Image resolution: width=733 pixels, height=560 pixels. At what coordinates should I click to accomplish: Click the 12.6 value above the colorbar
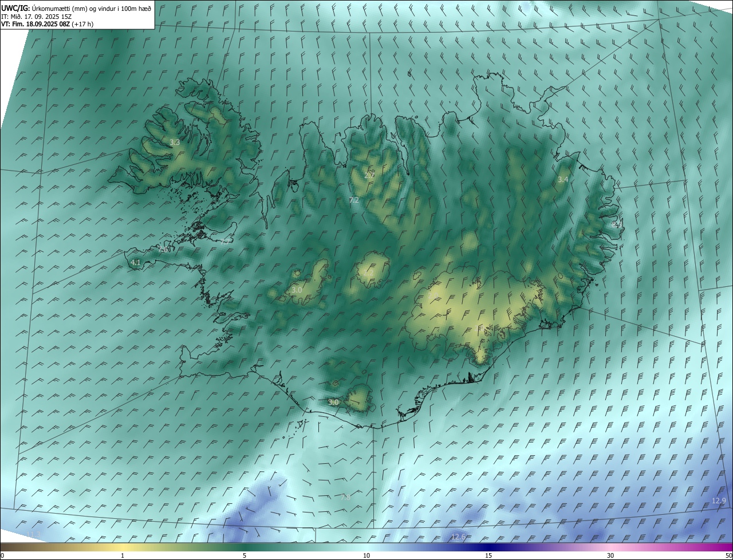coord(458,537)
